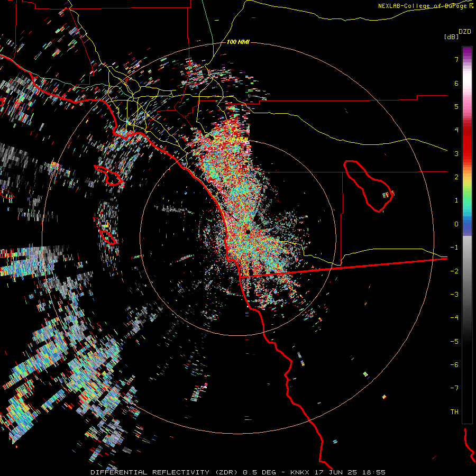Select the 7 dB scale label
Screen dimensions: 476x476
tap(456, 60)
